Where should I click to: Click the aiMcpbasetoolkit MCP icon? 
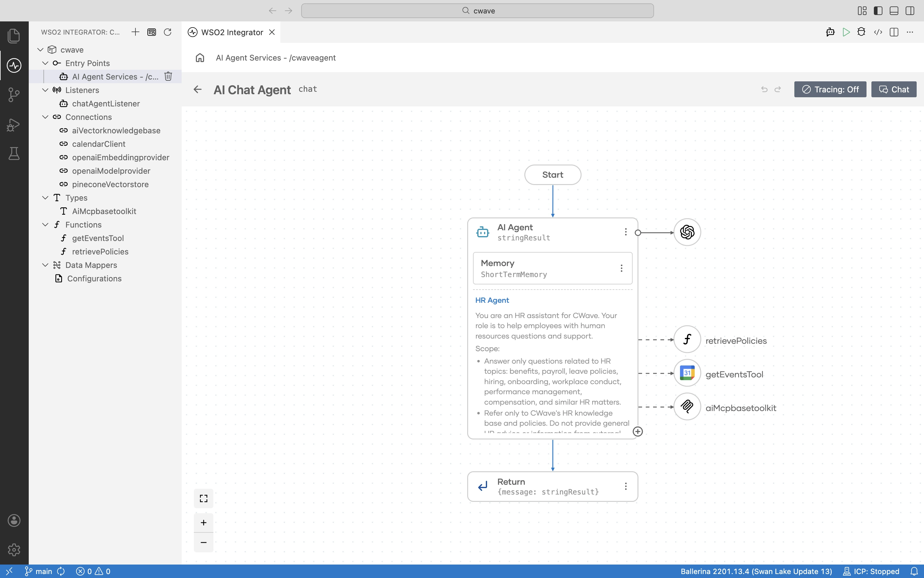click(687, 406)
